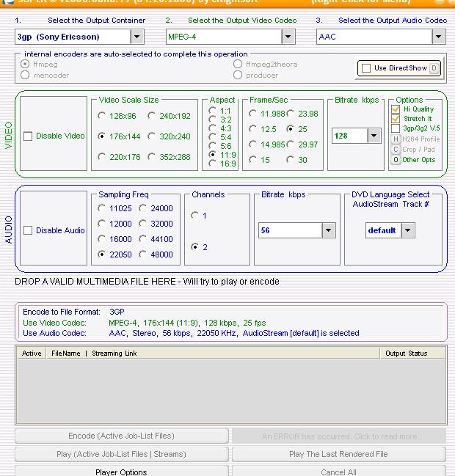Click the Output Status column header
This screenshot has height=476, width=455.
[x=412, y=354]
